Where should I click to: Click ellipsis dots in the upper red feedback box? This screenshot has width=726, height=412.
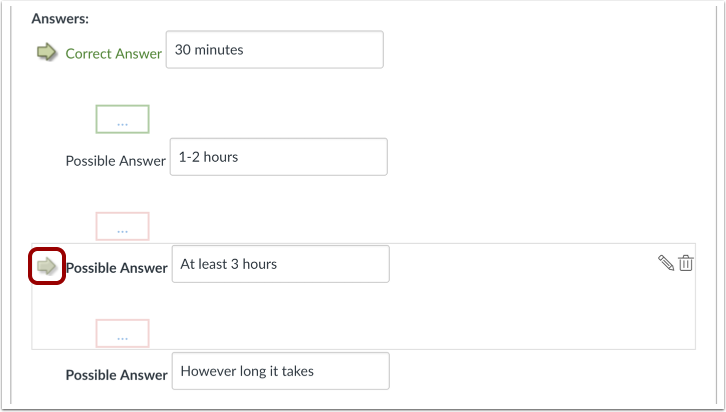point(122,231)
